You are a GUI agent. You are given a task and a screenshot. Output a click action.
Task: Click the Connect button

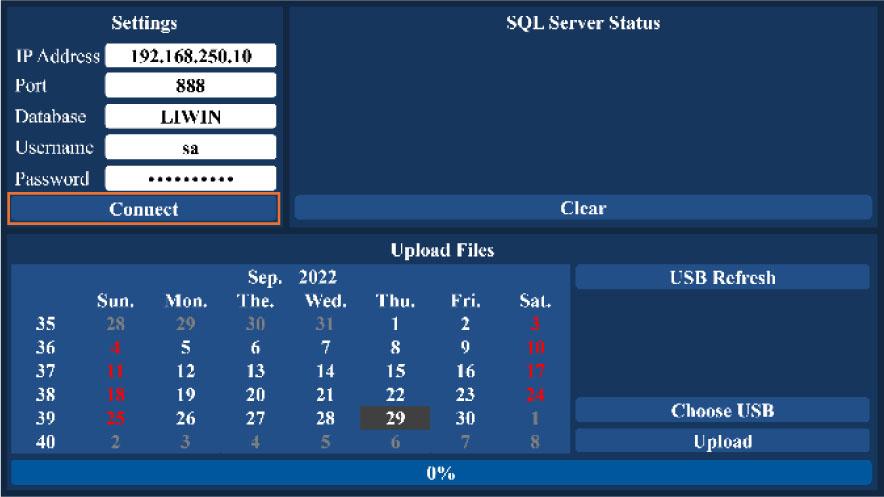143,209
